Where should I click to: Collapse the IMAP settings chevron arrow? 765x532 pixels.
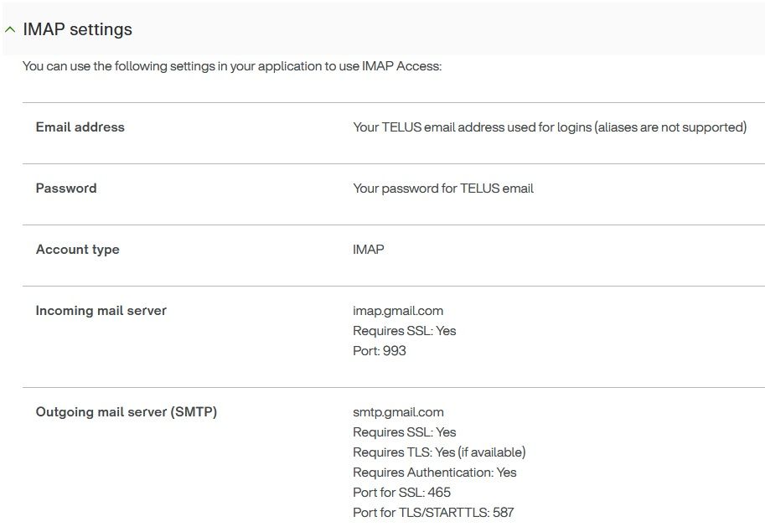10,29
